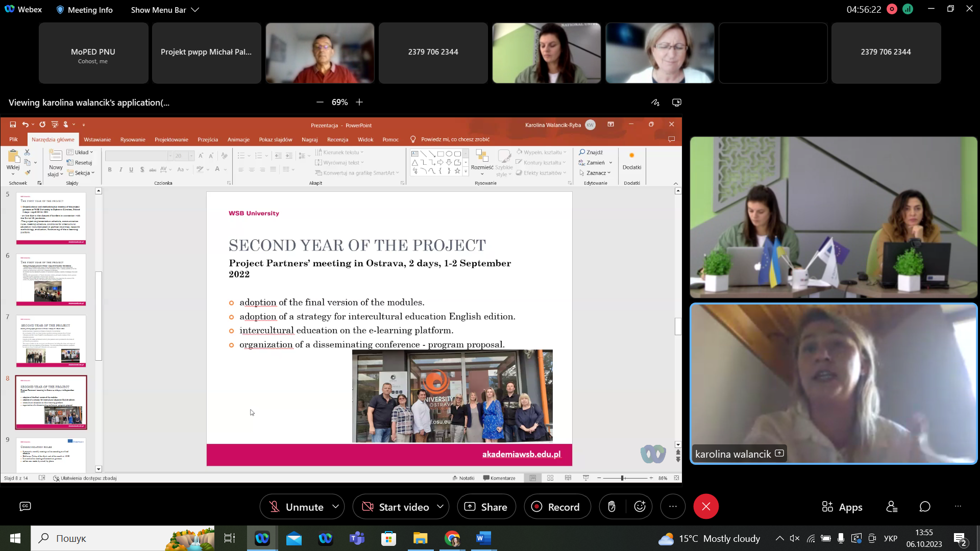Expand video options arrow beside Start video

point(440,507)
